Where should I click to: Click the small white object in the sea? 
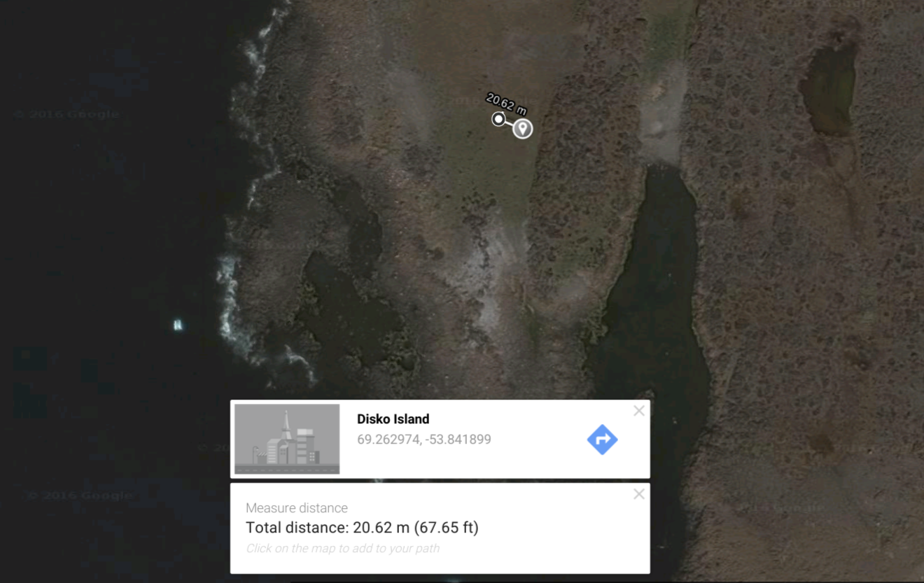[178, 324]
